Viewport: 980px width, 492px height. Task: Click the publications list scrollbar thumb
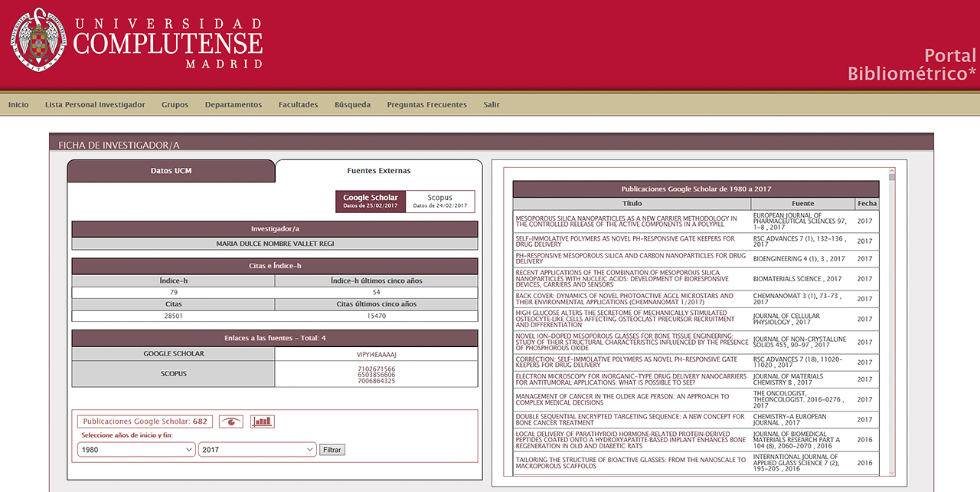click(x=892, y=178)
